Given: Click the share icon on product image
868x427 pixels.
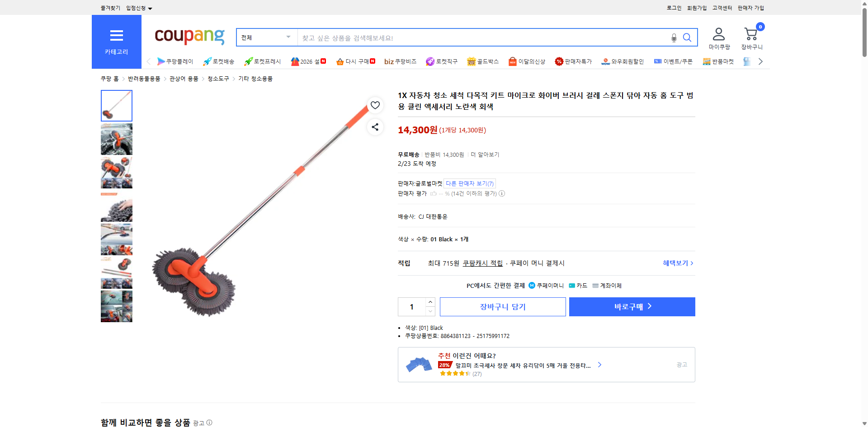Looking at the screenshot, I should click(375, 127).
